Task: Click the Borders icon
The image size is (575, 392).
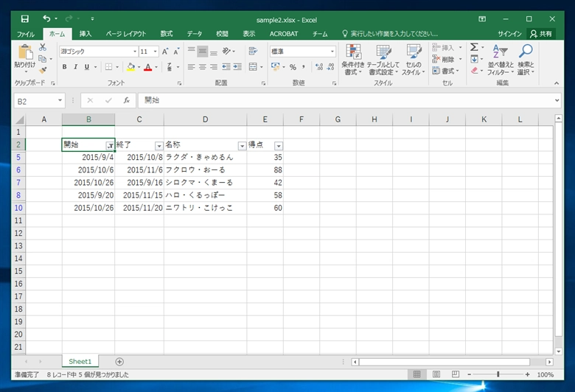Action: click(109, 67)
